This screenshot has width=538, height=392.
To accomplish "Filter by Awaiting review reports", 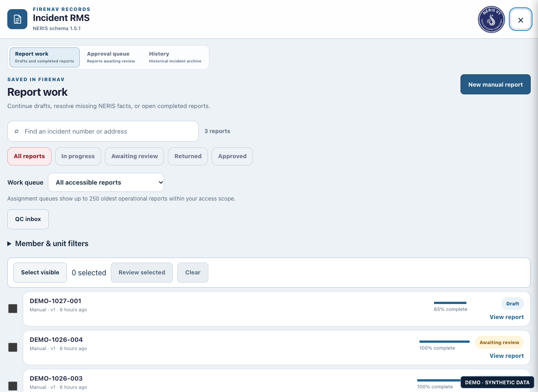I will pyautogui.click(x=134, y=156).
